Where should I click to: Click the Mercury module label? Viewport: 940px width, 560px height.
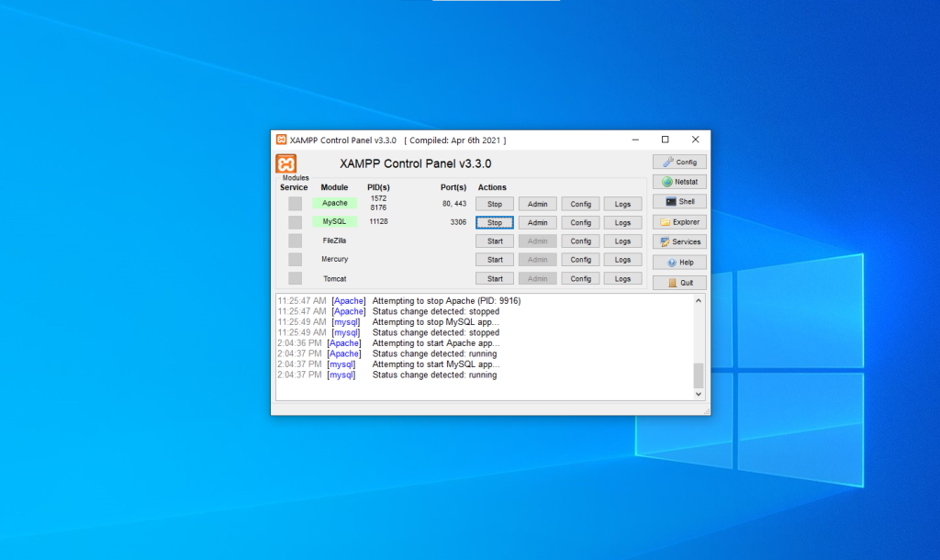click(x=334, y=259)
